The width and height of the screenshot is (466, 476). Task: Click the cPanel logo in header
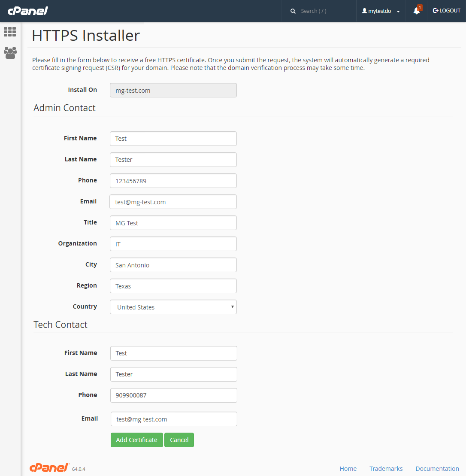[27, 11]
